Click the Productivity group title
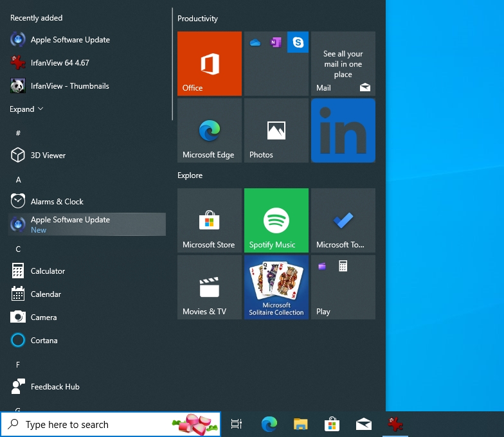This screenshot has width=504, height=437. pyautogui.click(x=198, y=19)
